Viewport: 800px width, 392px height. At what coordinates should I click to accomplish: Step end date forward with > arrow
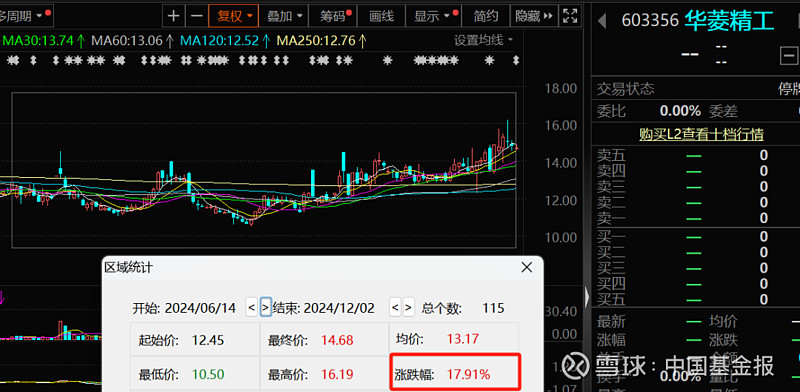[409, 308]
